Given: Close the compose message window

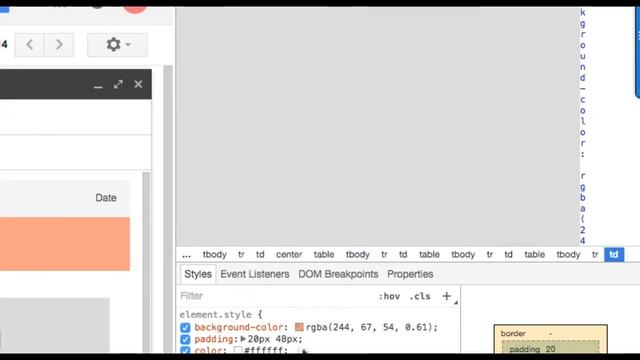Looking at the screenshot, I should [x=138, y=84].
